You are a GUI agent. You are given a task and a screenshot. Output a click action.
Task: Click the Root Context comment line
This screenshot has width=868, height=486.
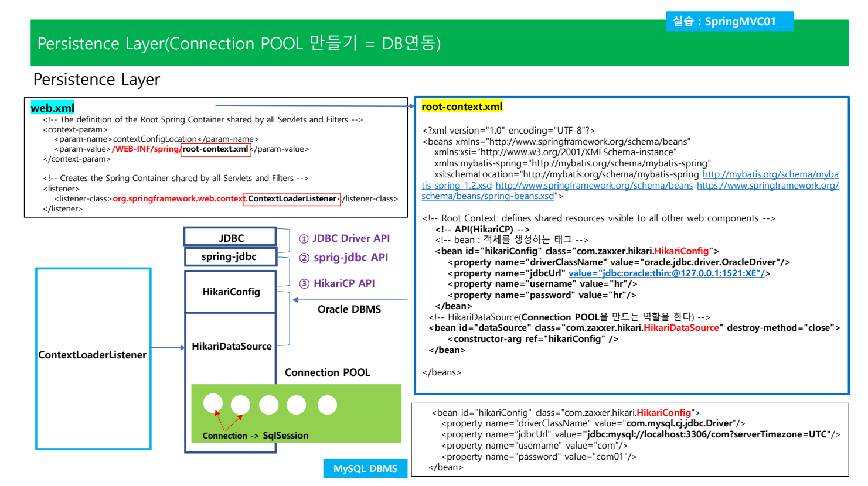[598, 218]
